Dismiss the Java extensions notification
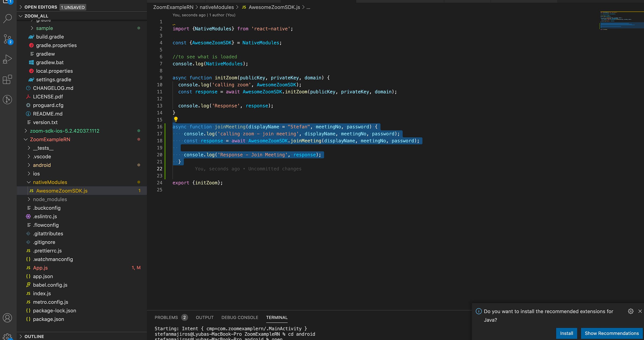Screen dimensions: 644x340 coord(640,311)
